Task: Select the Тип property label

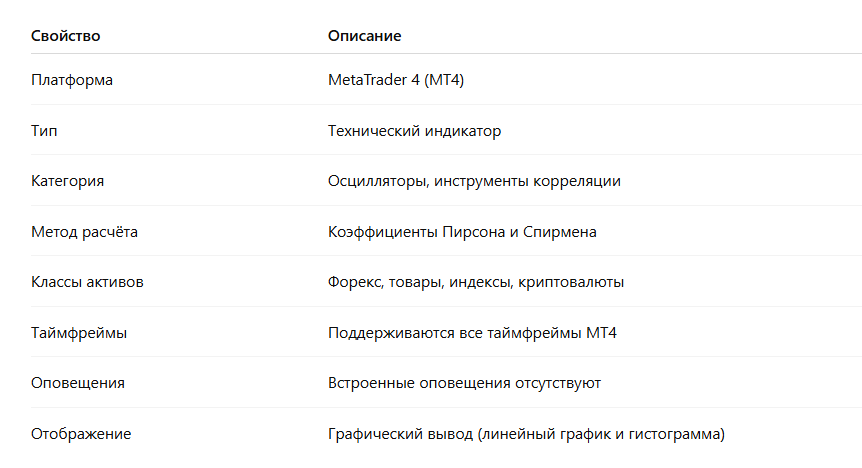Action: coord(44,131)
